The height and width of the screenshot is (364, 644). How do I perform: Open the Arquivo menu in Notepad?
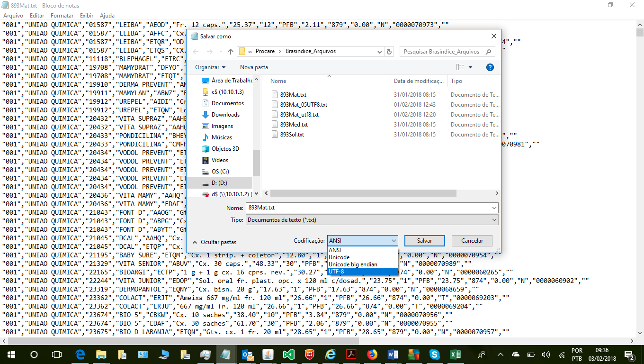point(13,16)
